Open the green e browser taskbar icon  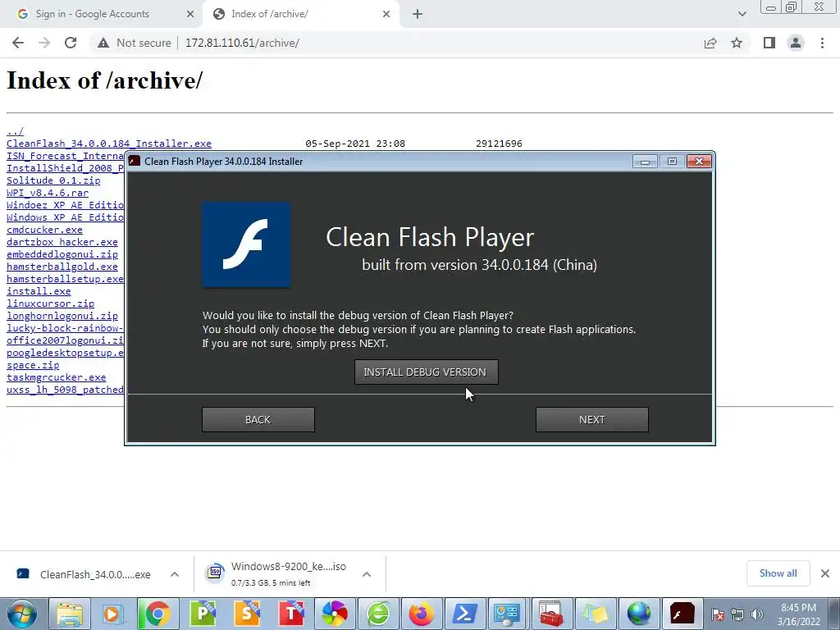pos(378,614)
